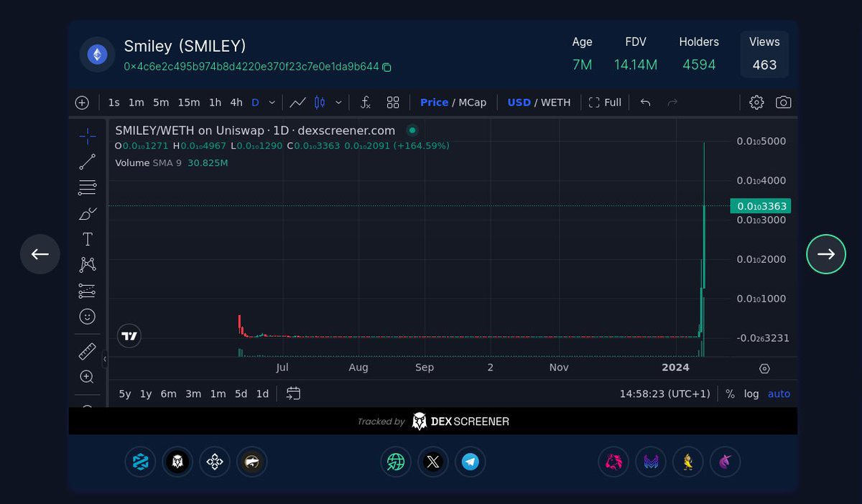Screen dimensions: 862x504
Task: Switch to the 15m timeframe
Action: tap(189, 103)
